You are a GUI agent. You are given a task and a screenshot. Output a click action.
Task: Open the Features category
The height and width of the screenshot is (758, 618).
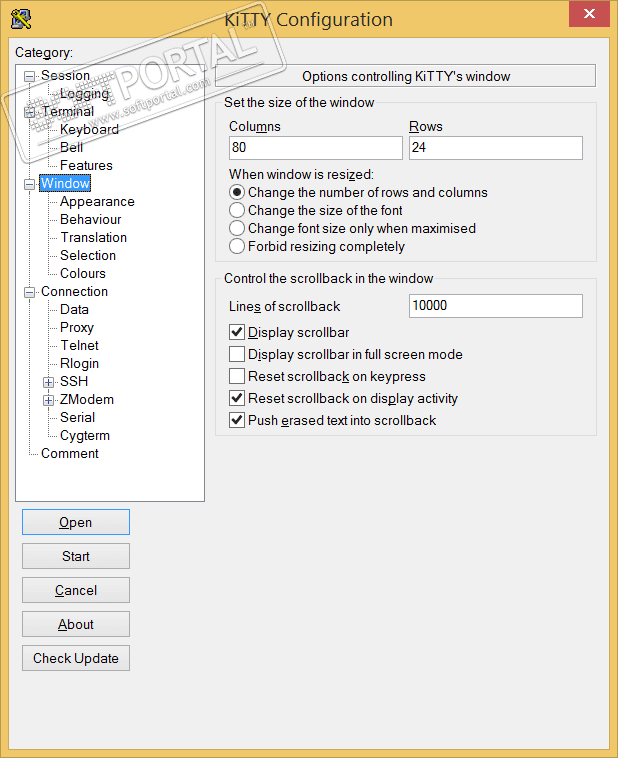coord(86,165)
